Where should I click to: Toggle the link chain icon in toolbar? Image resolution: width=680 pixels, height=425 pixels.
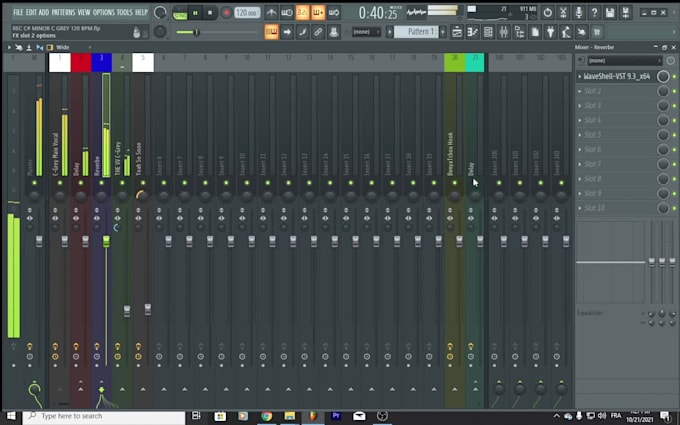click(318, 32)
